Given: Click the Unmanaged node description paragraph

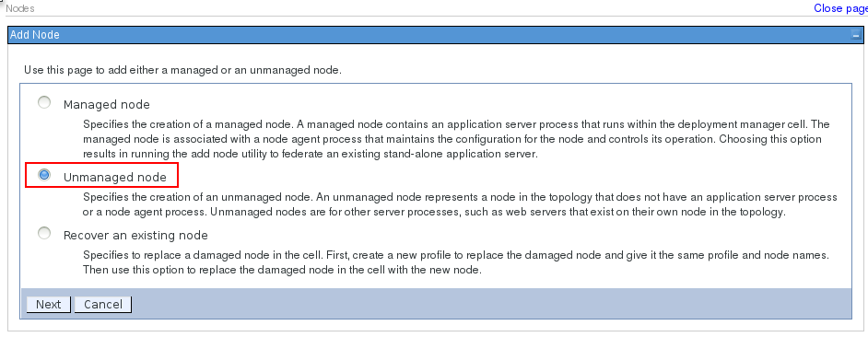Looking at the screenshot, I should pos(460,204).
